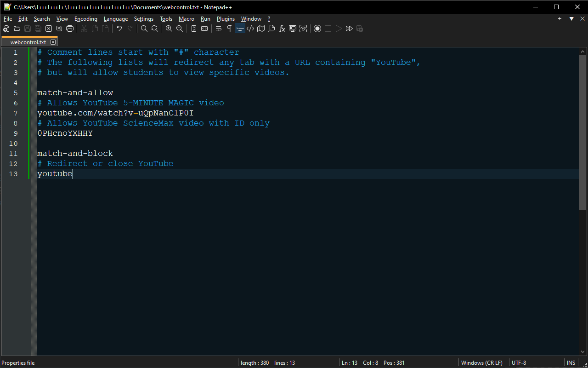Open Find and Replace toolbar icon
The width and height of the screenshot is (588, 368).
155,29
